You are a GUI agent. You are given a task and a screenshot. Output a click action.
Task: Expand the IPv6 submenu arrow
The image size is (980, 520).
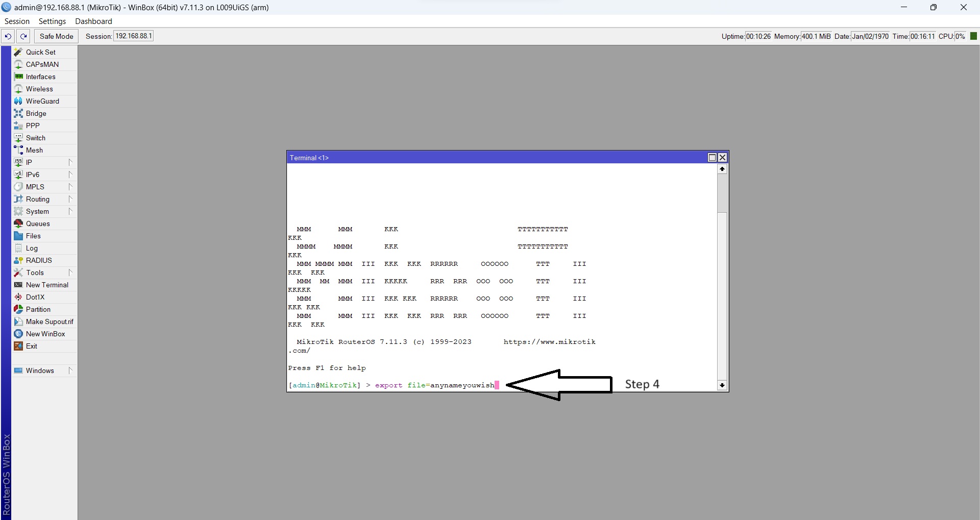click(70, 175)
